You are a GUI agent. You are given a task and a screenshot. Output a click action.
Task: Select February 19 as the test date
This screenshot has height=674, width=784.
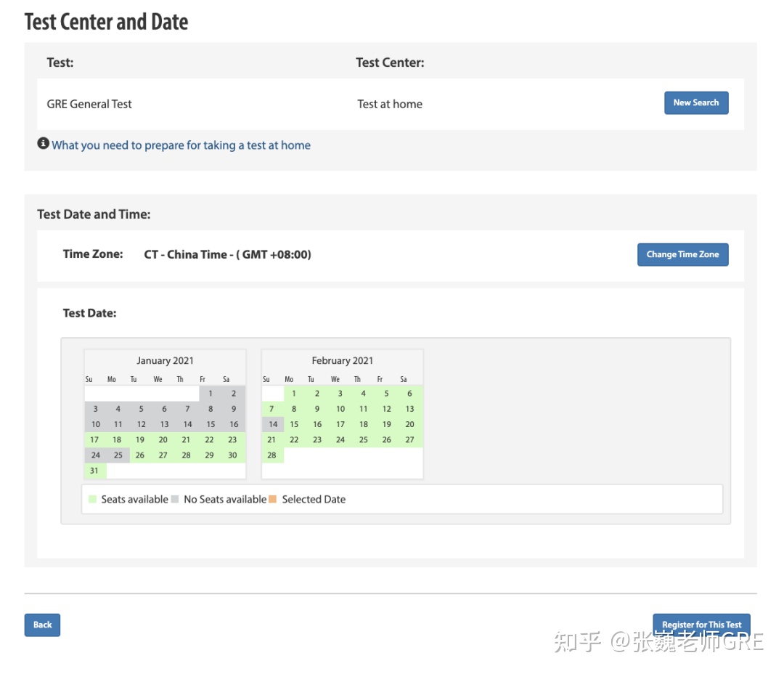387,425
